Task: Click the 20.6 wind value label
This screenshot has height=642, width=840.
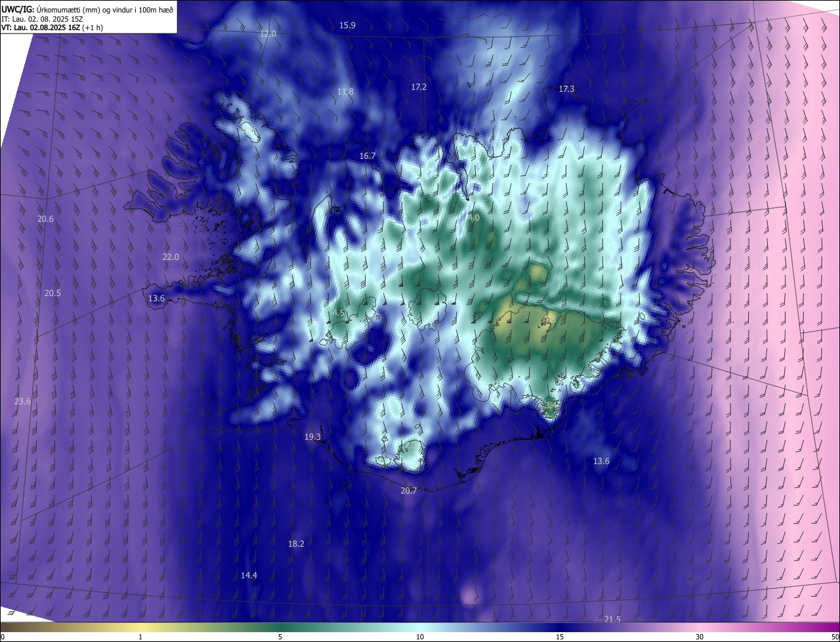Action: coord(45,219)
